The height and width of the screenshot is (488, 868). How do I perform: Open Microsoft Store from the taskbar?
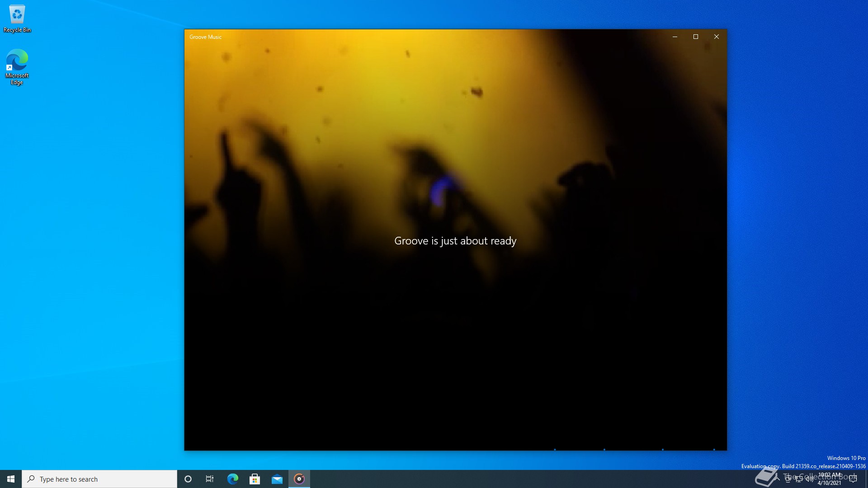tap(255, 479)
